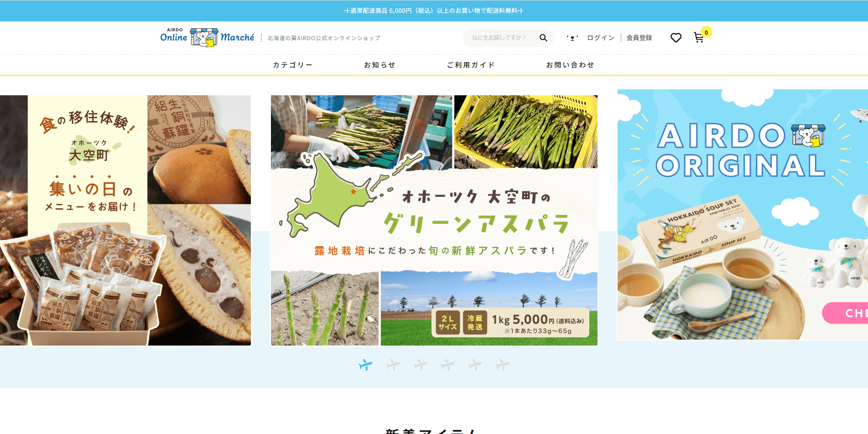The image size is (868, 434).
Task: Jump to the fourth airplane slide indicator
Action: click(x=447, y=365)
